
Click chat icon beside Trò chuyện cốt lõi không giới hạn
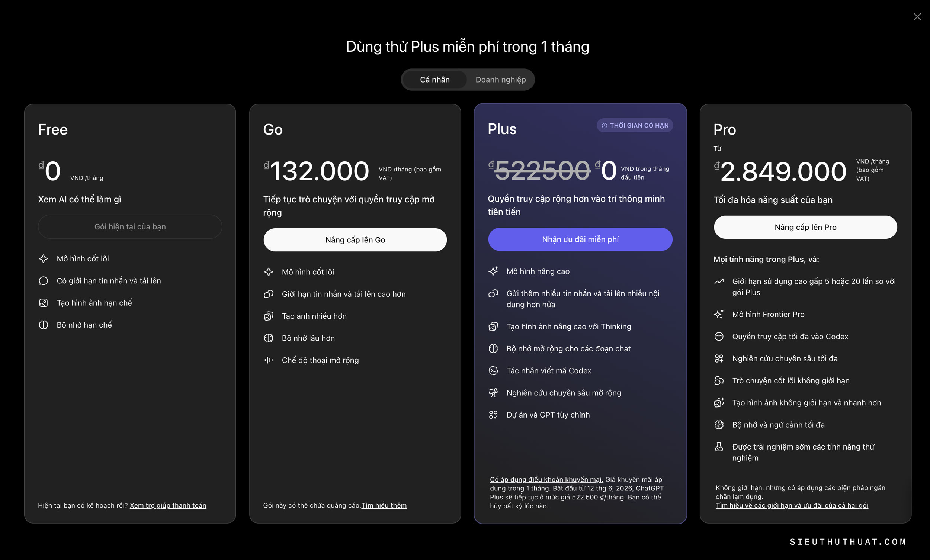pos(719,380)
